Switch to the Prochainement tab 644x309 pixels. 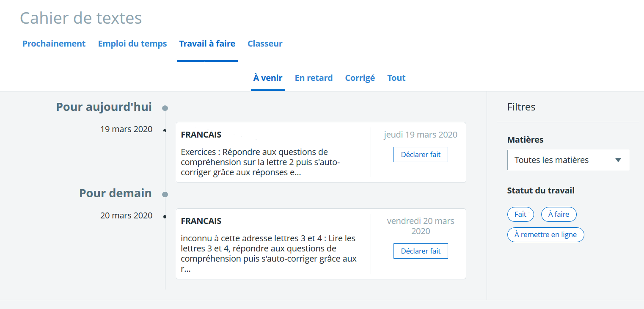(x=54, y=44)
